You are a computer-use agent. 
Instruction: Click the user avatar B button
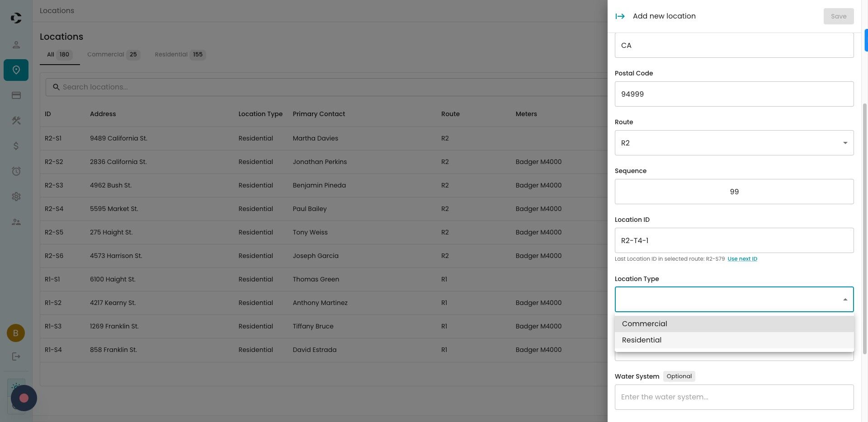click(x=16, y=333)
